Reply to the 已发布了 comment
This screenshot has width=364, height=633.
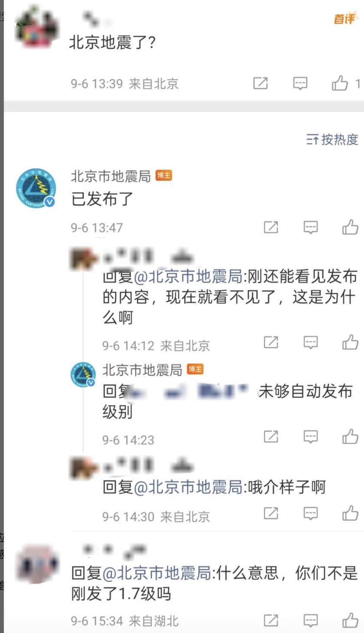pyautogui.click(x=311, y=228)
